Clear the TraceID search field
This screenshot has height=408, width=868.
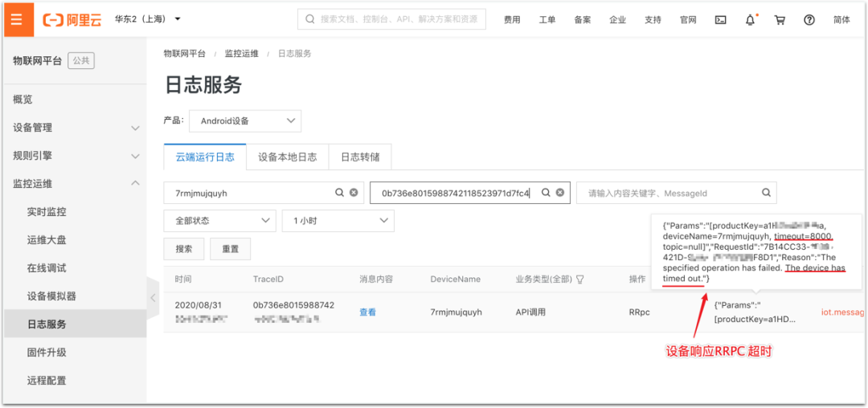[560, 193]
